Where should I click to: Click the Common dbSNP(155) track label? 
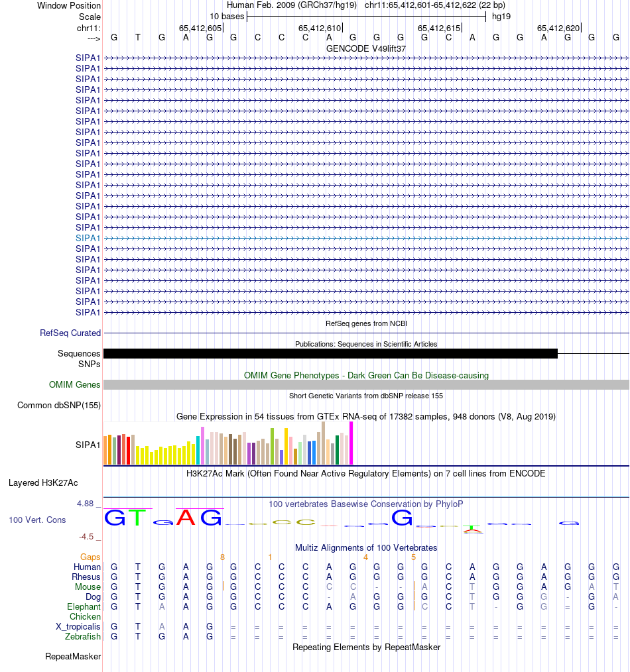coord(59,406)
